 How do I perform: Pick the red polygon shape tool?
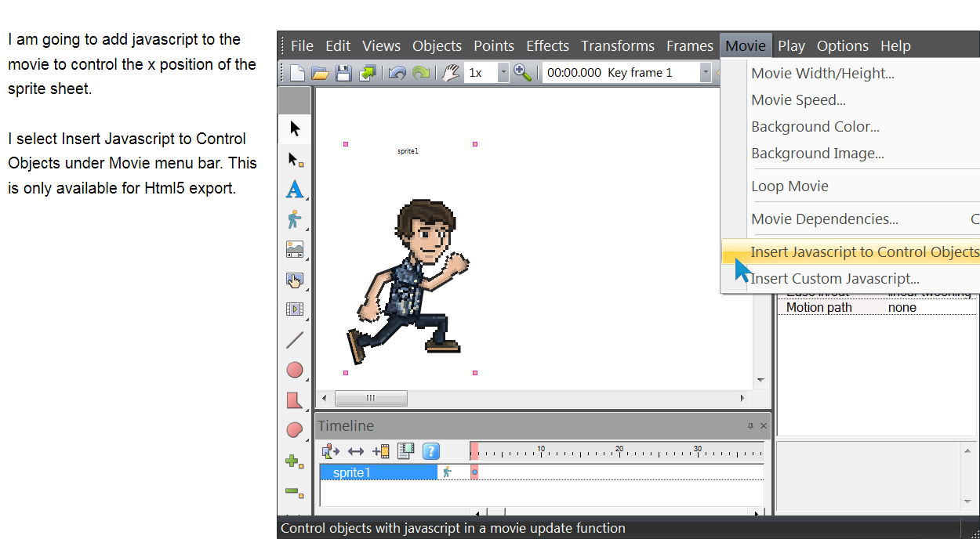tap(295, 400)
